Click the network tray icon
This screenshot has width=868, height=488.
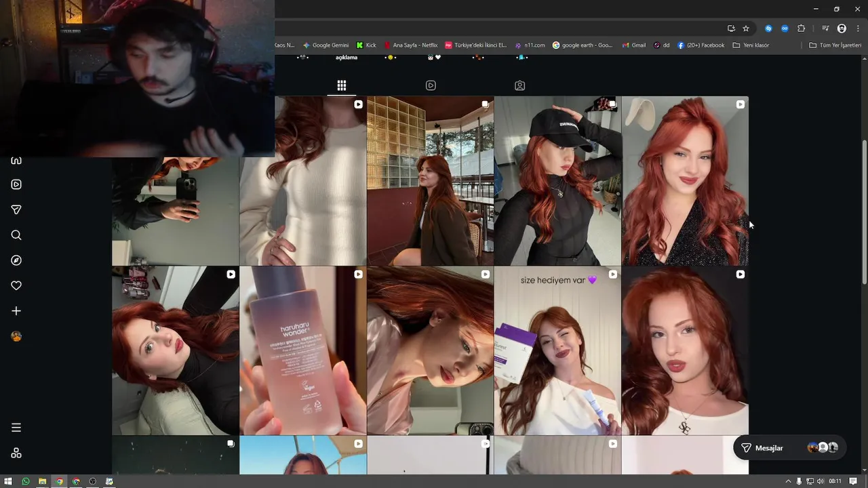click(x=810, y=481)
